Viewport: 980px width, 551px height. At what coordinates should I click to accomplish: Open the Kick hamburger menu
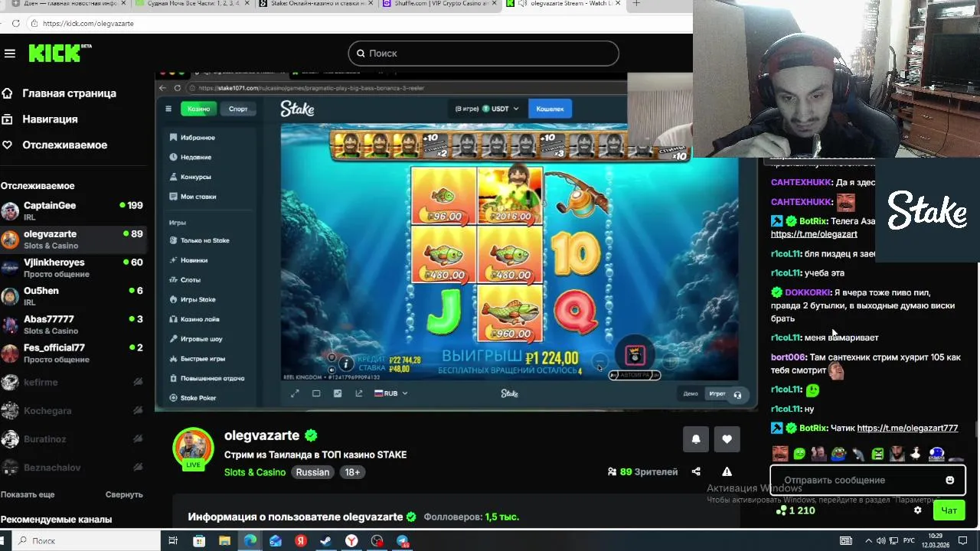[9, 54]
